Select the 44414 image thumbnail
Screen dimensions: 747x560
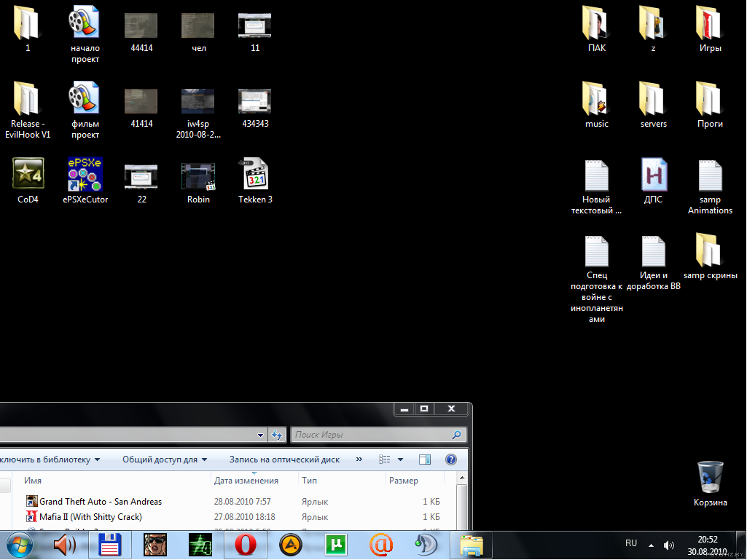point(141,25)
